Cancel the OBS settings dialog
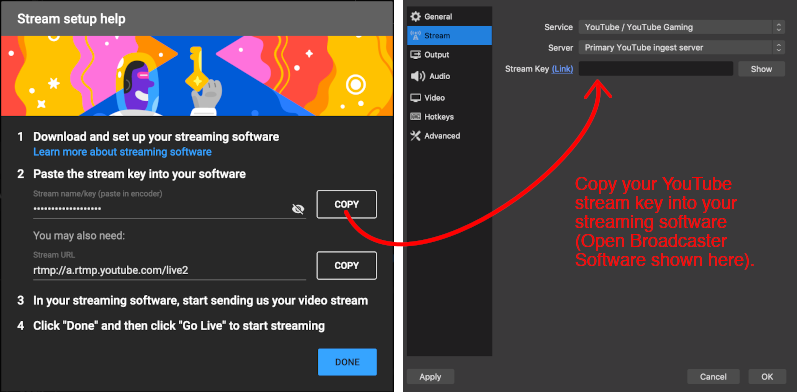This screenshot has width=797, height=392. pos(713,377)
